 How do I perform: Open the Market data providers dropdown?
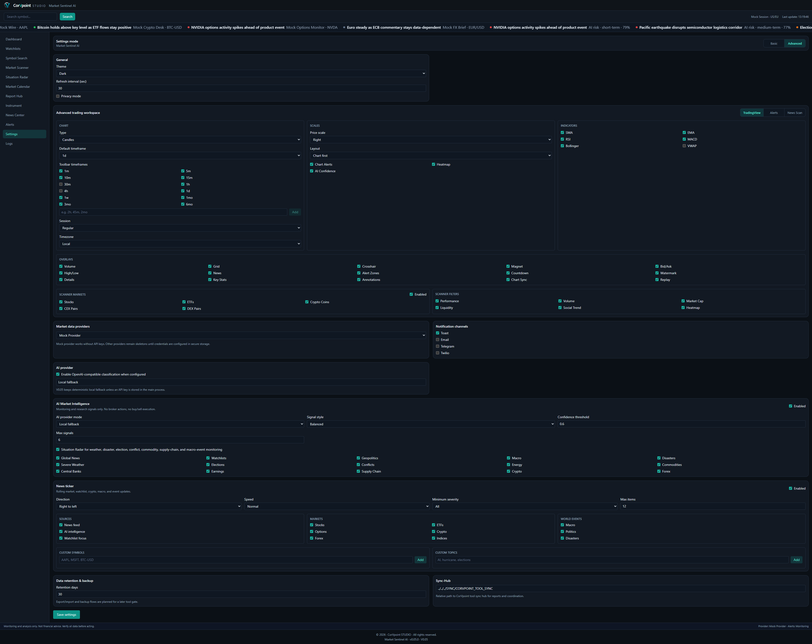241,335
